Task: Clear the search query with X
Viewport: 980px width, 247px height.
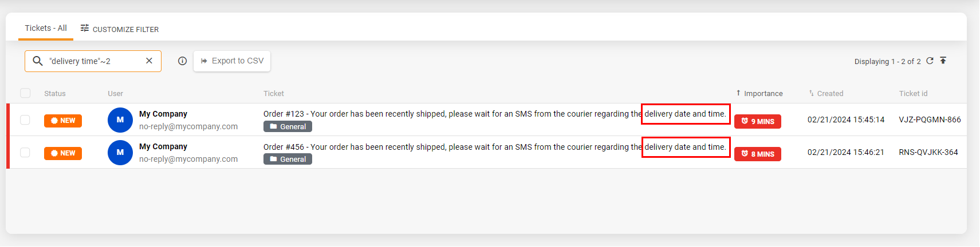Action: point(149,61)
